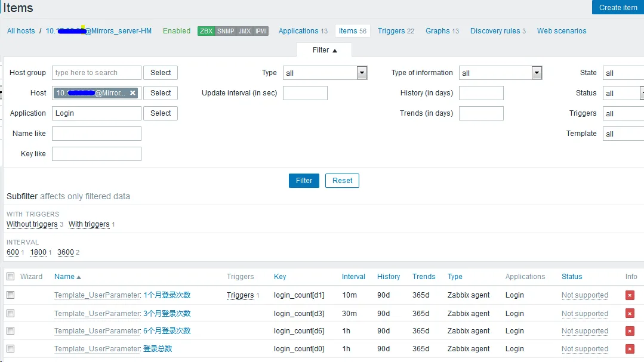Viewport: 644px width, 362px height.
Task: Toggle the select-all items checkbox
Action: [11, 277]
